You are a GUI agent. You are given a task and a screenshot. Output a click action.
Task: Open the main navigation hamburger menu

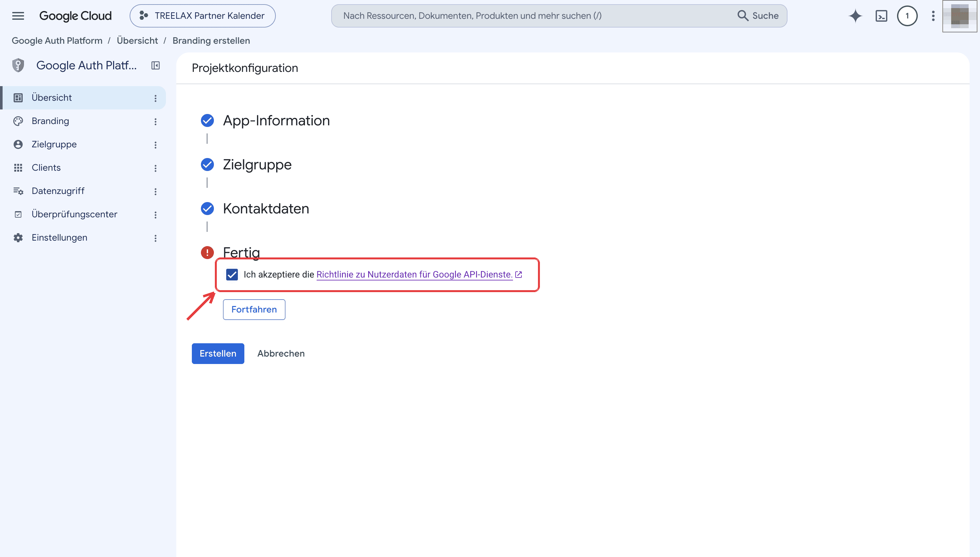[x=18, y=16]
